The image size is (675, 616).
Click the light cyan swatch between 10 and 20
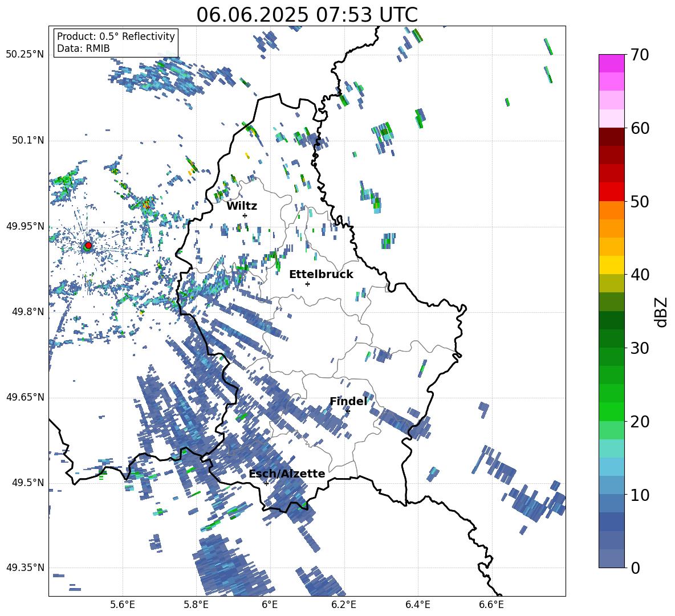coord(611,448)
